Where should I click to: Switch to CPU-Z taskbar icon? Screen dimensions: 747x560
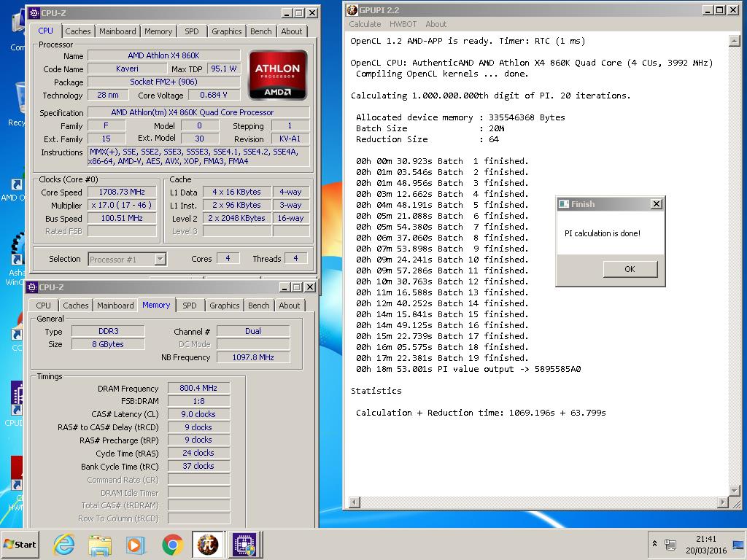coord(244,545)
